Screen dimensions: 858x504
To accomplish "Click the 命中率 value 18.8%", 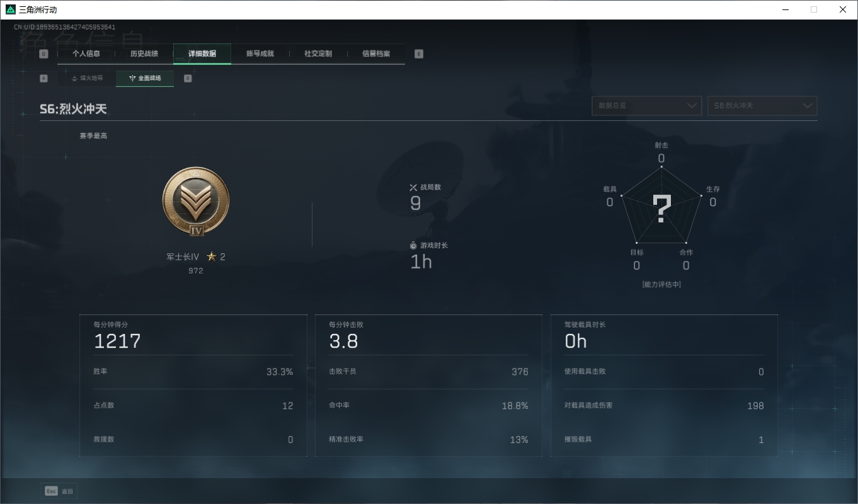I will tap(515, 406).
